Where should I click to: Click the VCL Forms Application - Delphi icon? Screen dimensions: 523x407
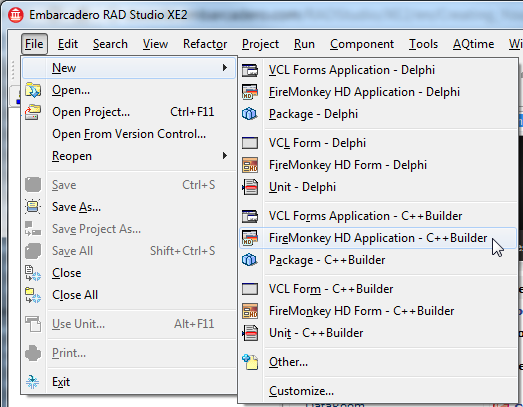tap(250, 70)
